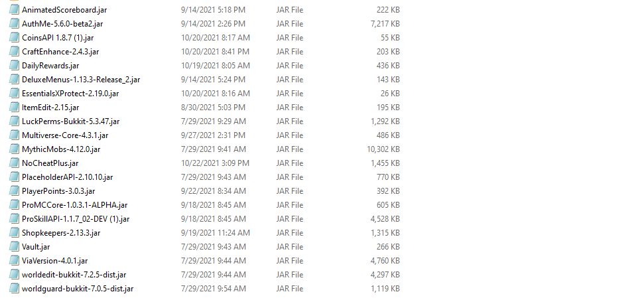Select ProMCCore-1.0.3.1-ALPHA.jar file name
Viewport: 644px width, 304px height.
coord(74,205)
